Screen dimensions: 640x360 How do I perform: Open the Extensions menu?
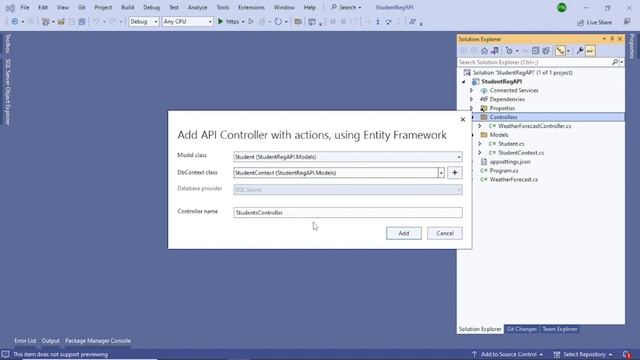[x=251, y=7]
